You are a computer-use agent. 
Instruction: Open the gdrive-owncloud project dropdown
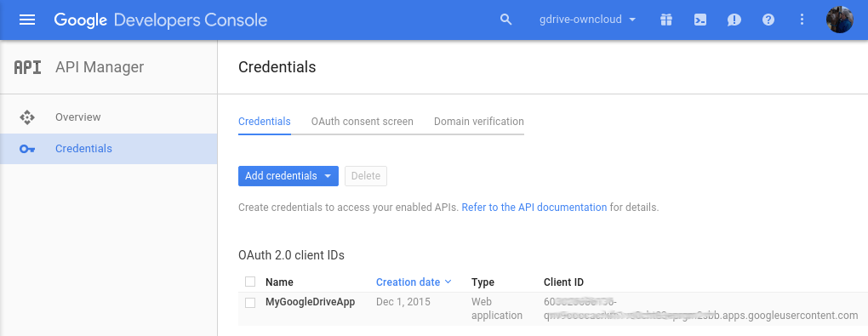[x=587, y=20]
